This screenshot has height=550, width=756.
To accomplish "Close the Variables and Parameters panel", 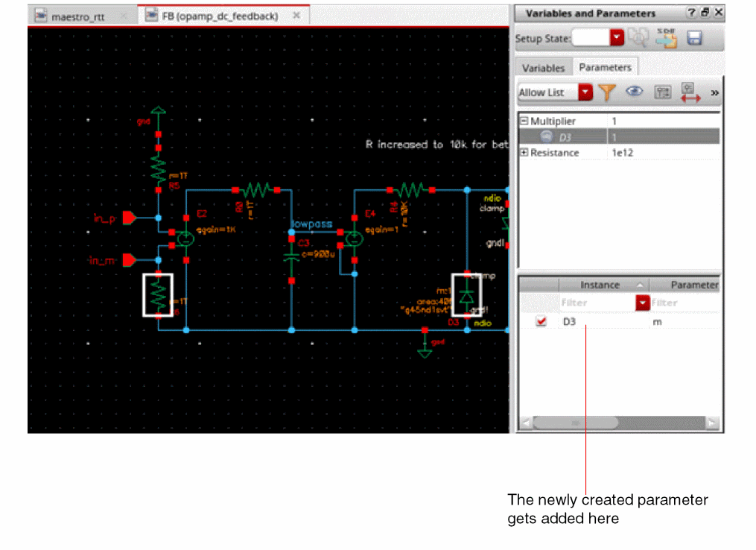I will pyautogui.click(x=719, y=13).
